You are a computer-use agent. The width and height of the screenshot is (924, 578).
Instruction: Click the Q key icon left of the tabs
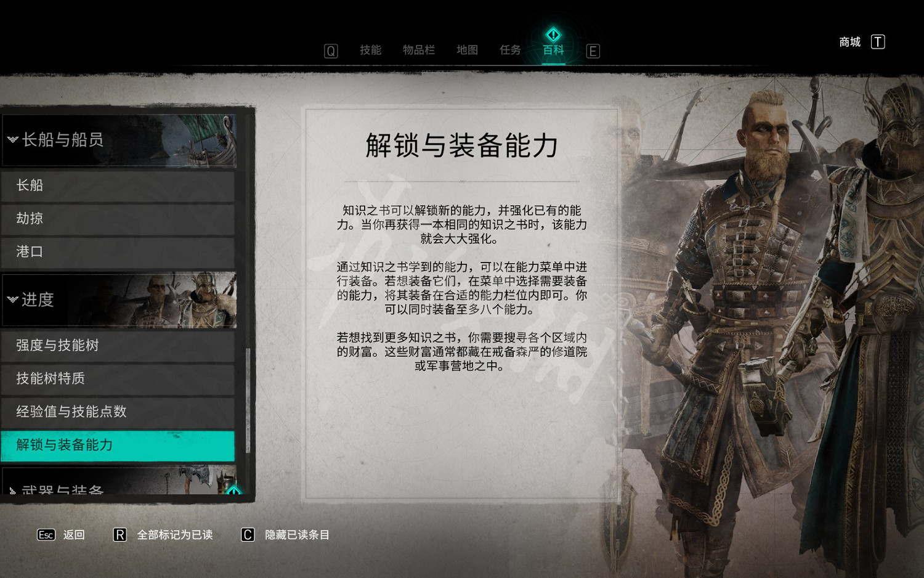coord(331,51)
